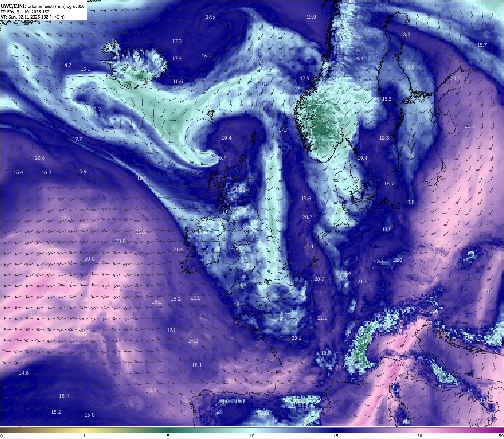Click the 14.4 value on the map
The height and width of the screenshot is (439, 504).
[x=358, y=58]
